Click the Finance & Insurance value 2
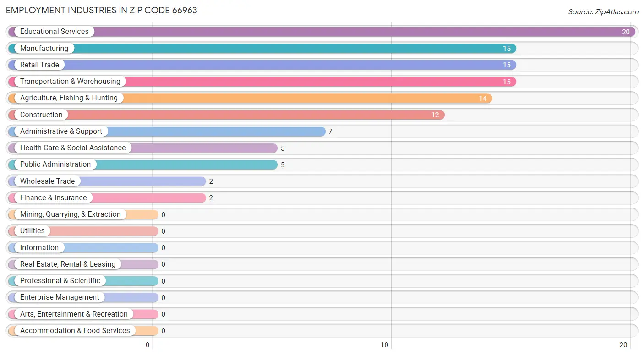 point(211,198)
